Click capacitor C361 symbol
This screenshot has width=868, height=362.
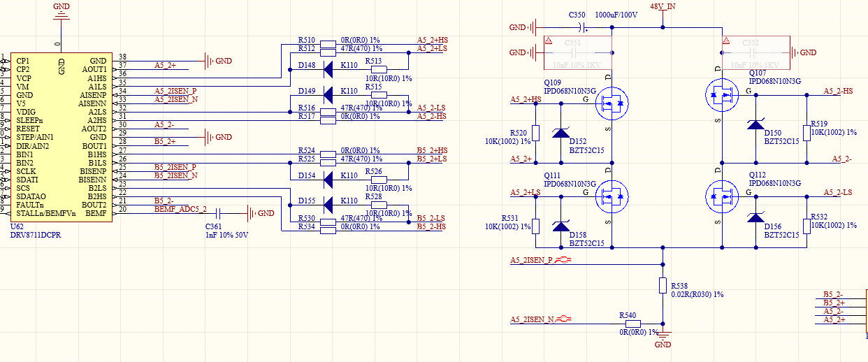219,213
